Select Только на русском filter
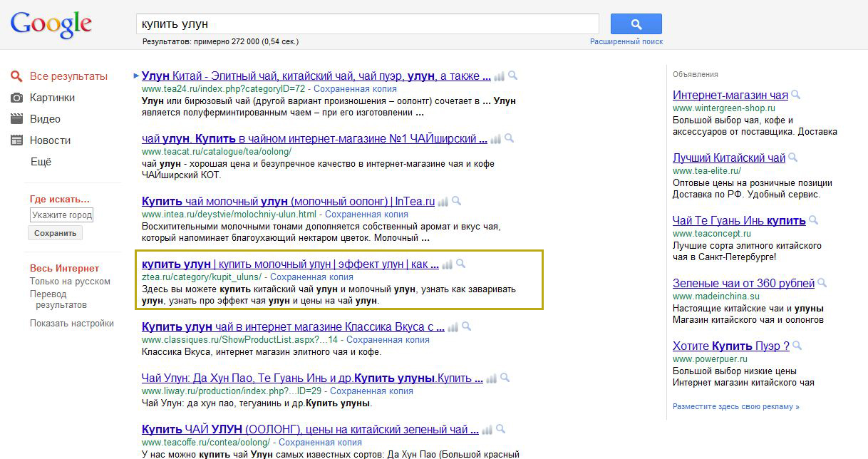This screenshot has width=868, height=459. (70, 282)
